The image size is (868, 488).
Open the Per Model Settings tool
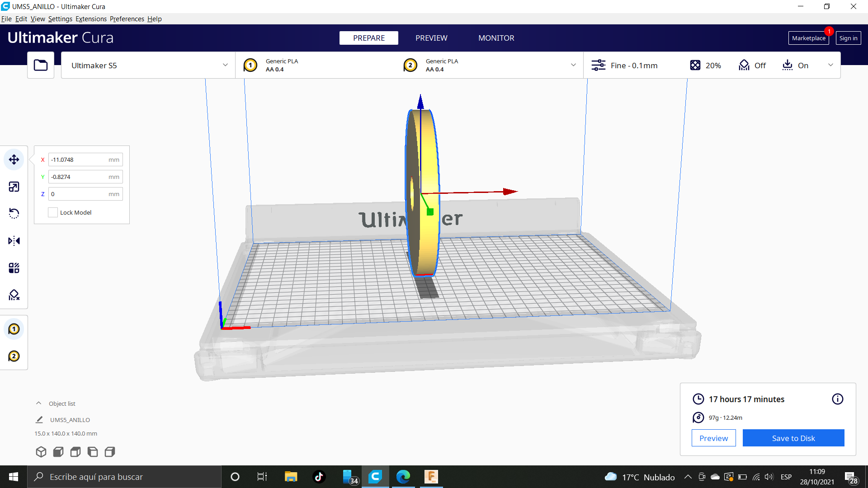[14, 268]
